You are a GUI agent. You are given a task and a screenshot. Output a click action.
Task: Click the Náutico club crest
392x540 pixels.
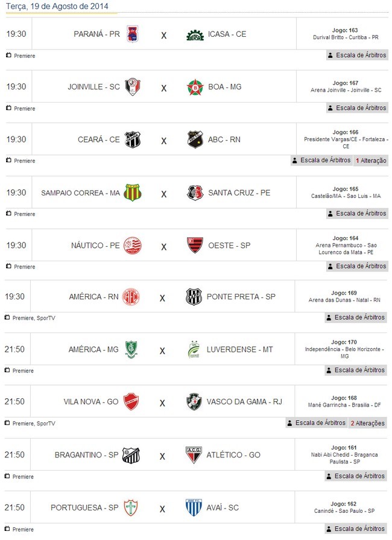pos(132,246)
